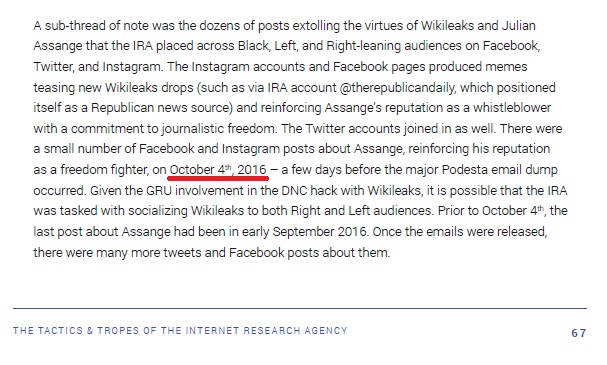This screenshot has width=607, height=365.
Task: Click the word Wikileaks in first line
Action: point(447,26)
